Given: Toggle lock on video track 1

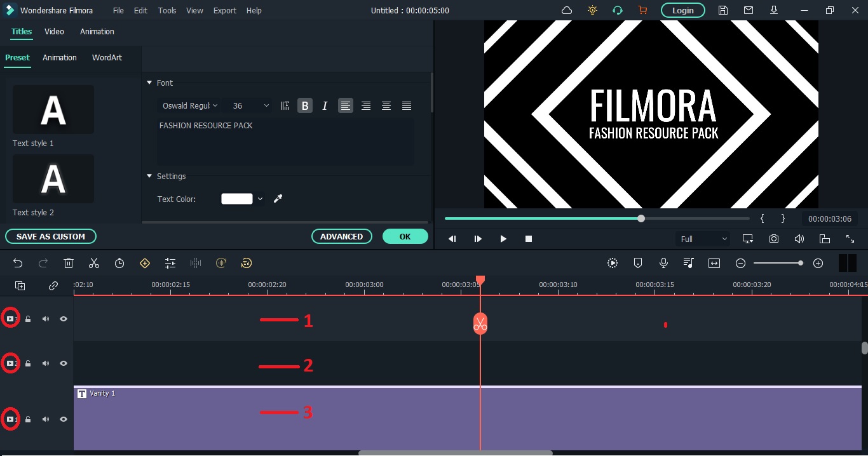Looking at the screenshot, I should coord(28,419).
